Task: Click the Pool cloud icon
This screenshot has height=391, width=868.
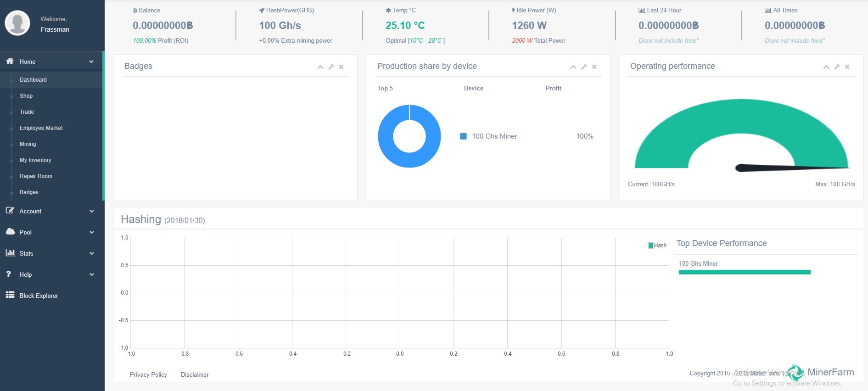Action: [x=10, y=232]
